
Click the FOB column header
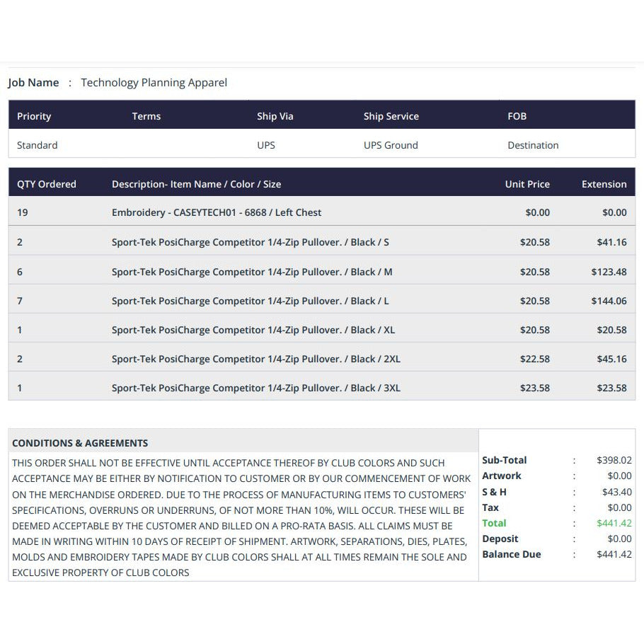click(x=517, y=116)
